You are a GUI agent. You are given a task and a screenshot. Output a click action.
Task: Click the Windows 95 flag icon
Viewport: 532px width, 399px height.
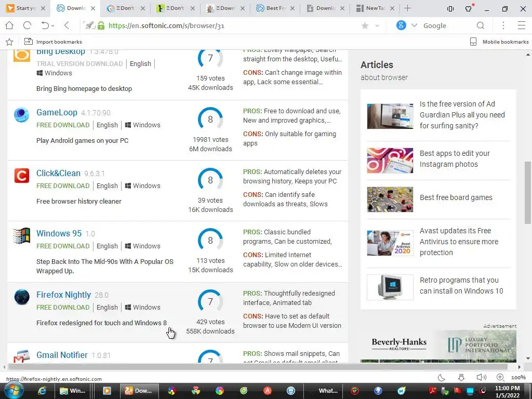[x=21, y=236]
